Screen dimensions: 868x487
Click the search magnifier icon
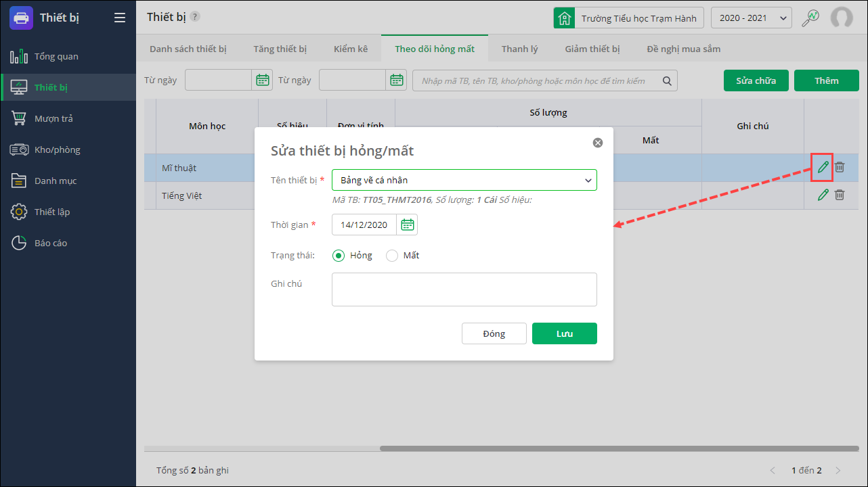click(667, 80)
